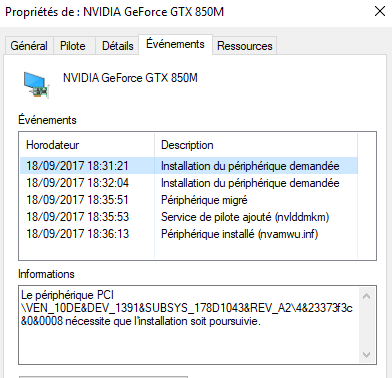392x378 pixels.
Task: Click the Informations scrollbar up arrow
Action: tap(366, 296)
